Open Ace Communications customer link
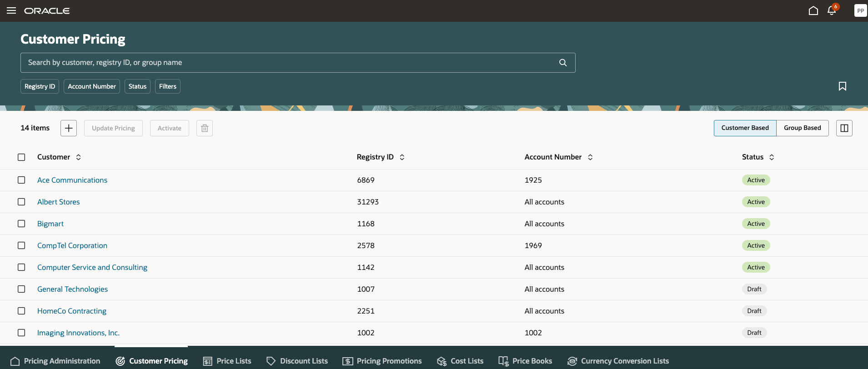 point(72,180)
